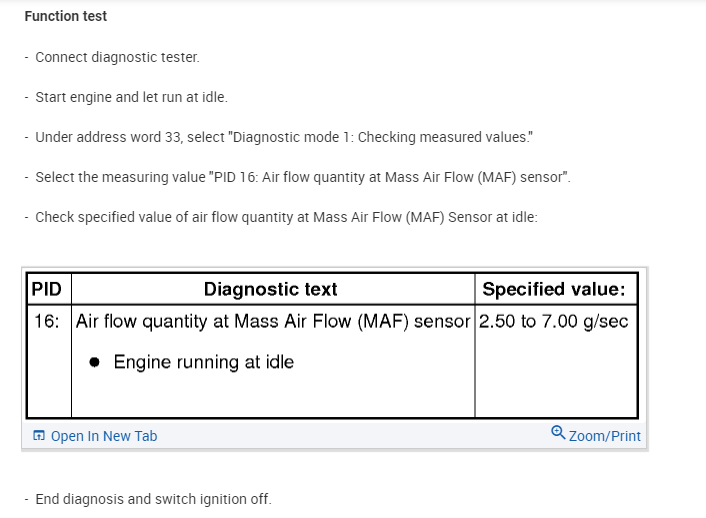The width and height of the screenshot is (706, 518).
Task: Click the Zoom/Print link text
Action: 604,436
